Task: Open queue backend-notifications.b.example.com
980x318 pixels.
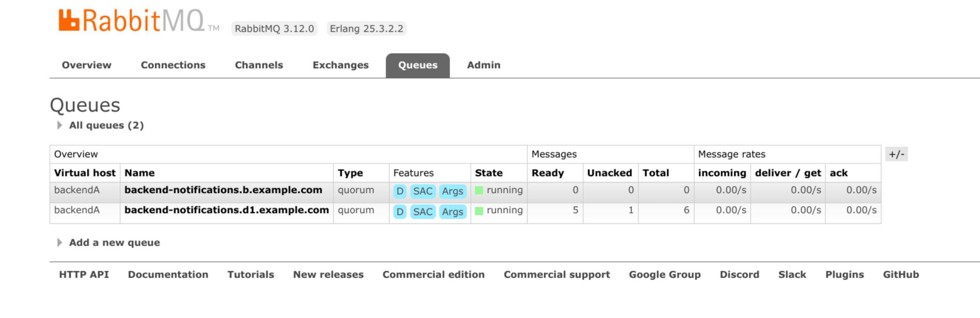Action: point(223,190)
